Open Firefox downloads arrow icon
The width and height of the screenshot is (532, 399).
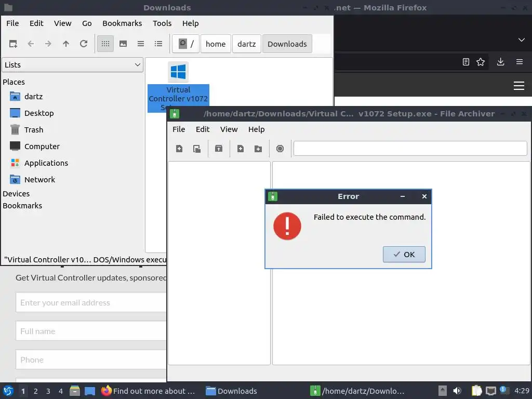pyautogui.click(x=500, y=62)
